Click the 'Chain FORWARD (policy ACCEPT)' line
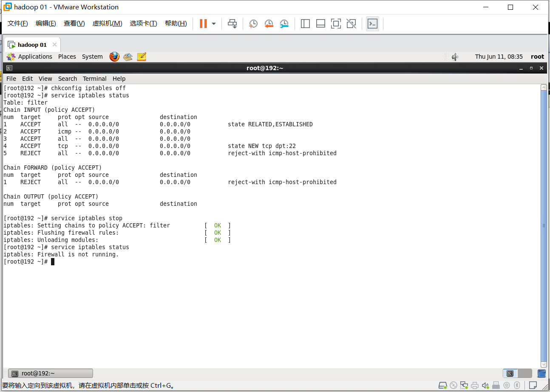Viewport: 550px width, 392px height. coord(53,168)
